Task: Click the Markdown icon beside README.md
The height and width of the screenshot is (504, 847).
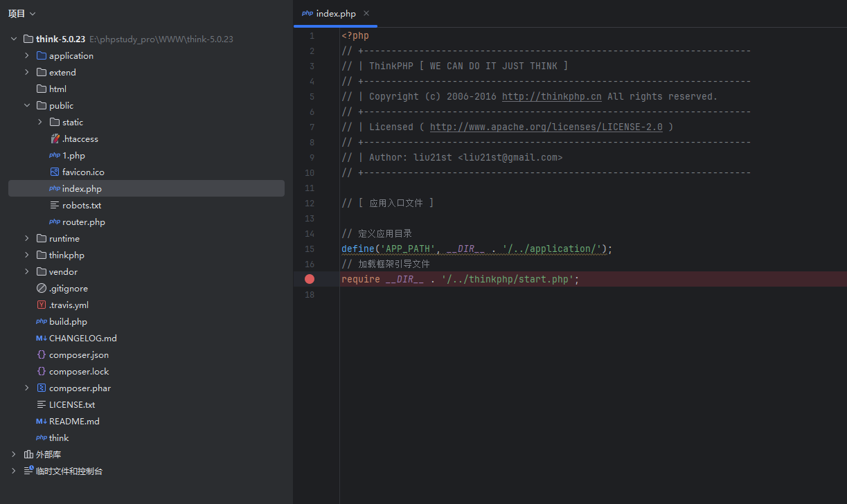Action: point(42,422)
